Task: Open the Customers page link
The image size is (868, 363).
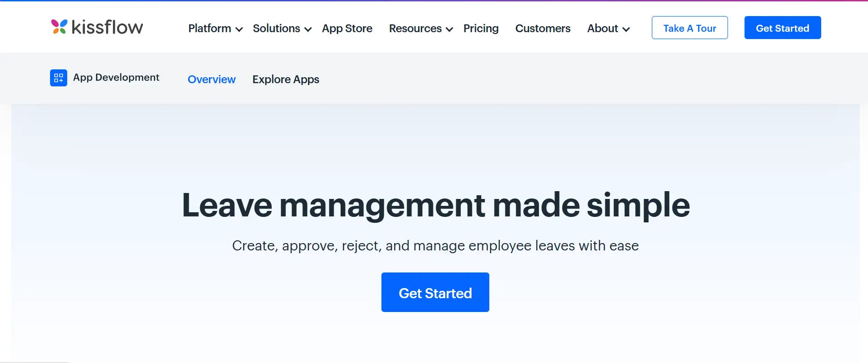Action: pyautogui.click(x=543, y=28)
